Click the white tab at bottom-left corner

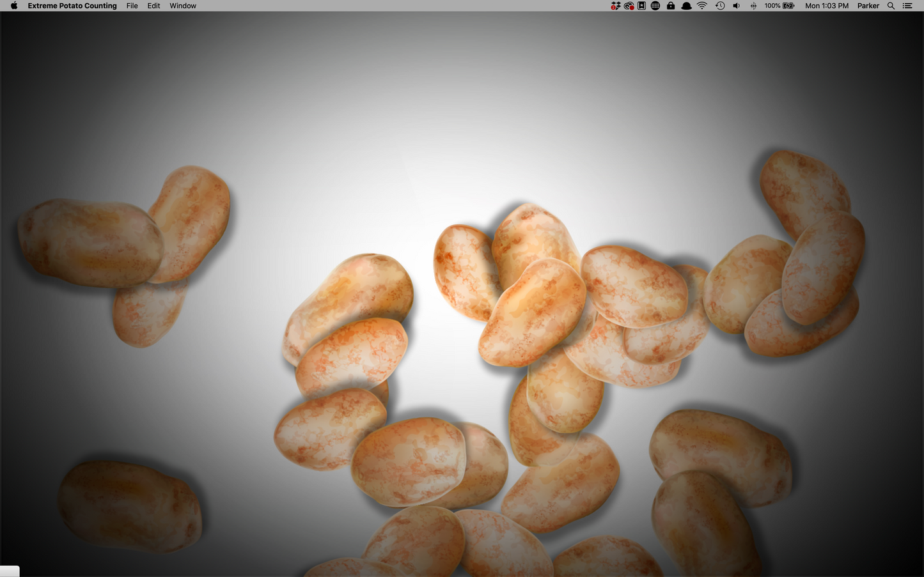pyautogui.click(x=10, y=571)
